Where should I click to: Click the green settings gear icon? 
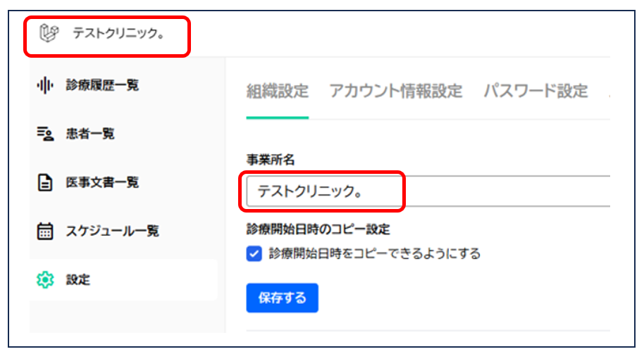point(44,280)
